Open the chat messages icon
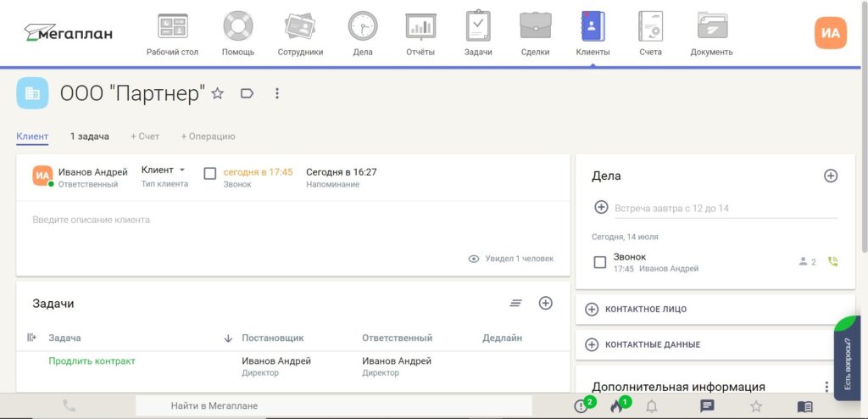 [x=707, y=406]
